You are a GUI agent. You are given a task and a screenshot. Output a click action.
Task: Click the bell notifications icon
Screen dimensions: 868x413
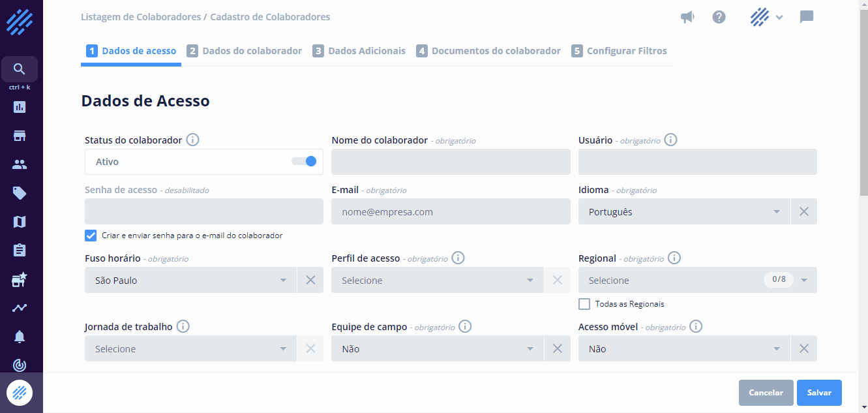(x=19, y=336)
